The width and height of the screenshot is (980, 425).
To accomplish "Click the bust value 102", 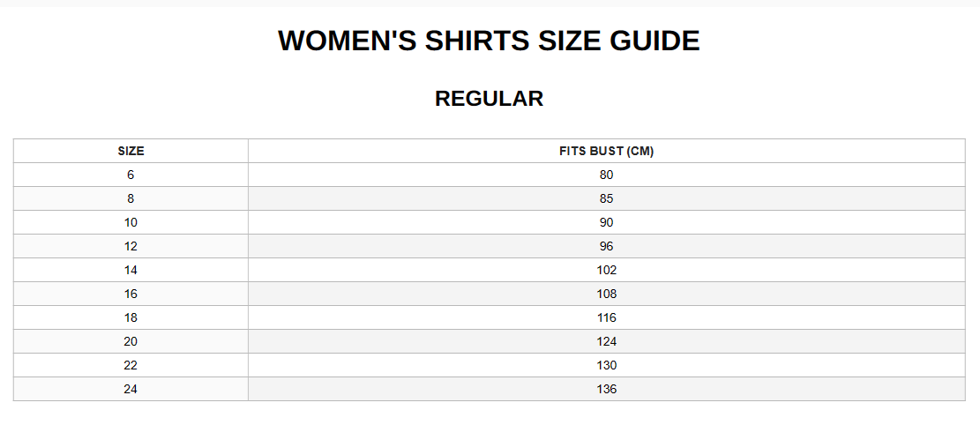I will click(606, 270).
